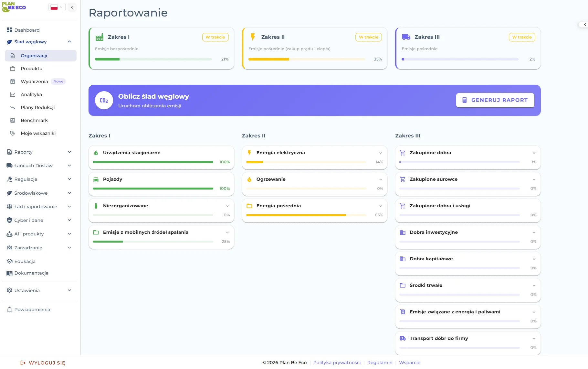
Task: Expand the Dobra inwestycyjne row
Action: coord(534,233)
